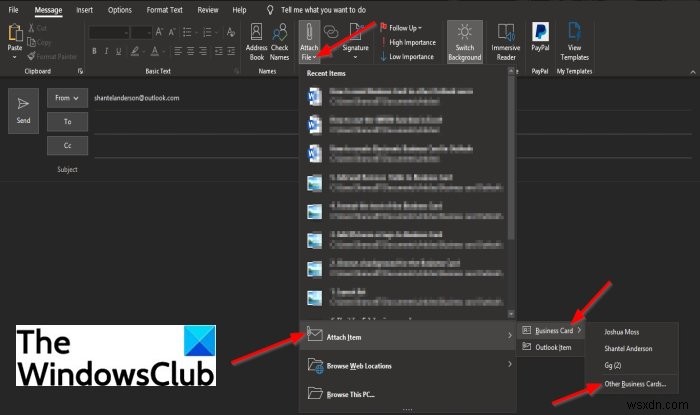Image resolution: width=700 pixels, height=415 pixels.
Task: Mark the message as Low Importance
Action: (407, 57)
